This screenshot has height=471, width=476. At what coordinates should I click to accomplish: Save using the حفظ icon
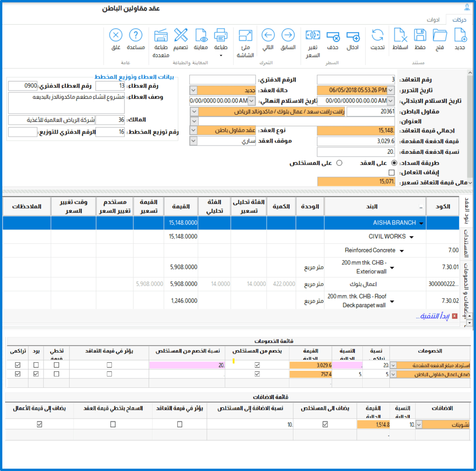[x=420, y=35]
